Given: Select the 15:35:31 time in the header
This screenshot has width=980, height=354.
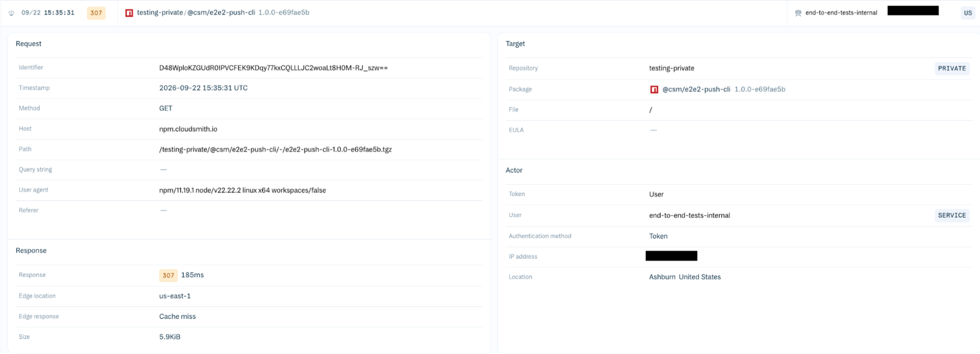Looking at the screenshot, I should 59,13.
